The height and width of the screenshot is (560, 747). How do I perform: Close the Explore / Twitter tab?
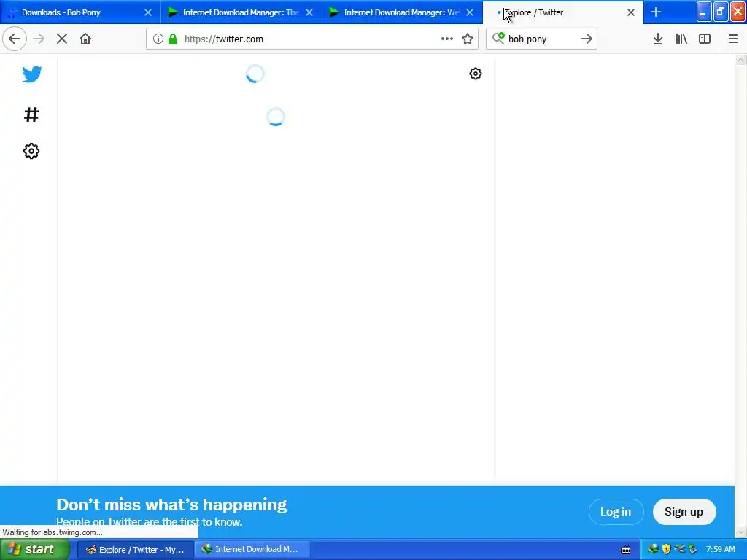tap(631, 12)
